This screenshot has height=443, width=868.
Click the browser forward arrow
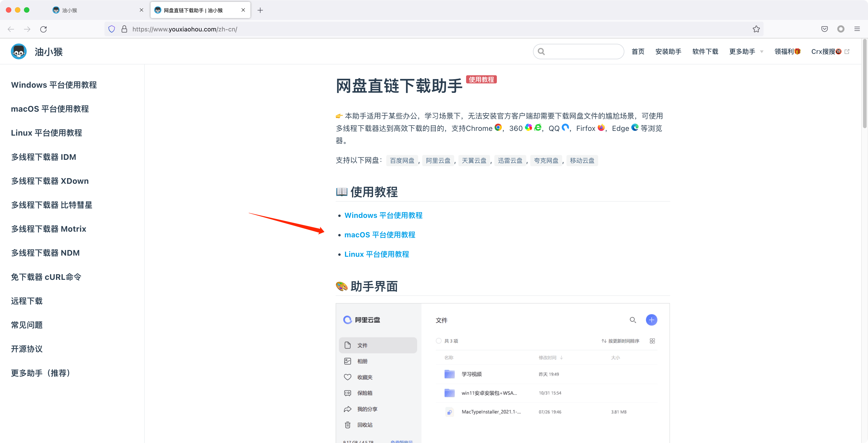pos(27,29)
